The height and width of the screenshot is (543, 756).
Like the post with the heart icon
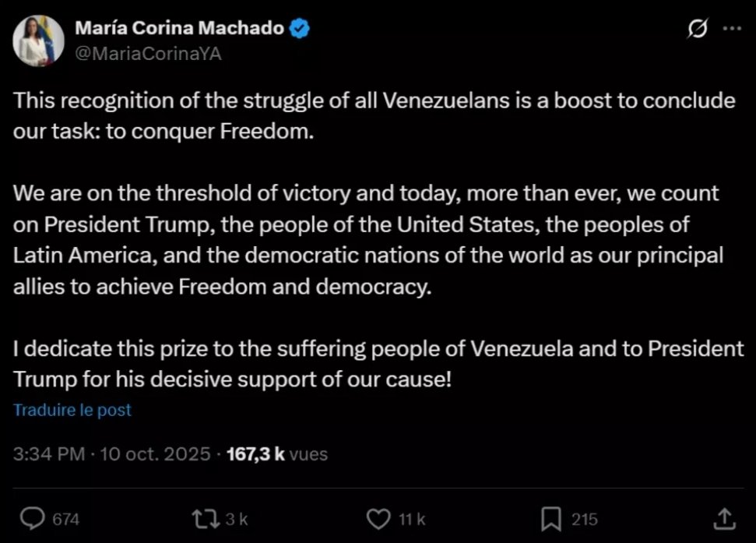click(378, 518)
